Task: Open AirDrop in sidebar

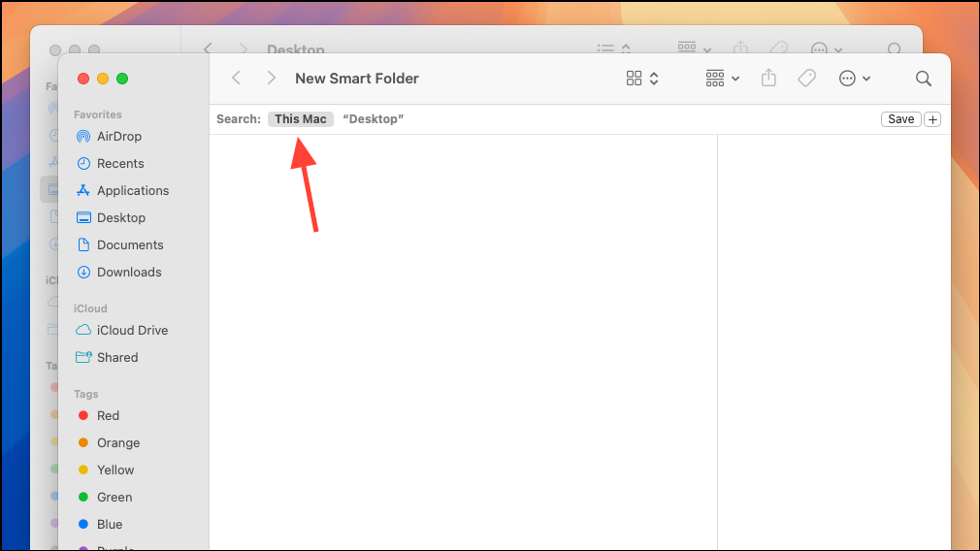Action: click(x=118, y=136)
